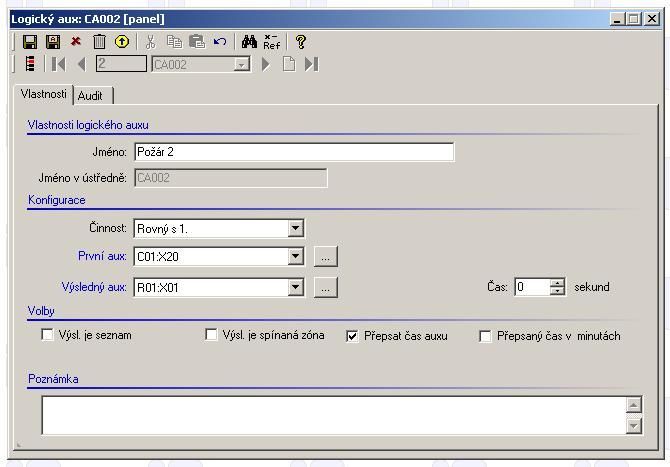
Task: Click the browse button beside První aux
Action: 325,257
